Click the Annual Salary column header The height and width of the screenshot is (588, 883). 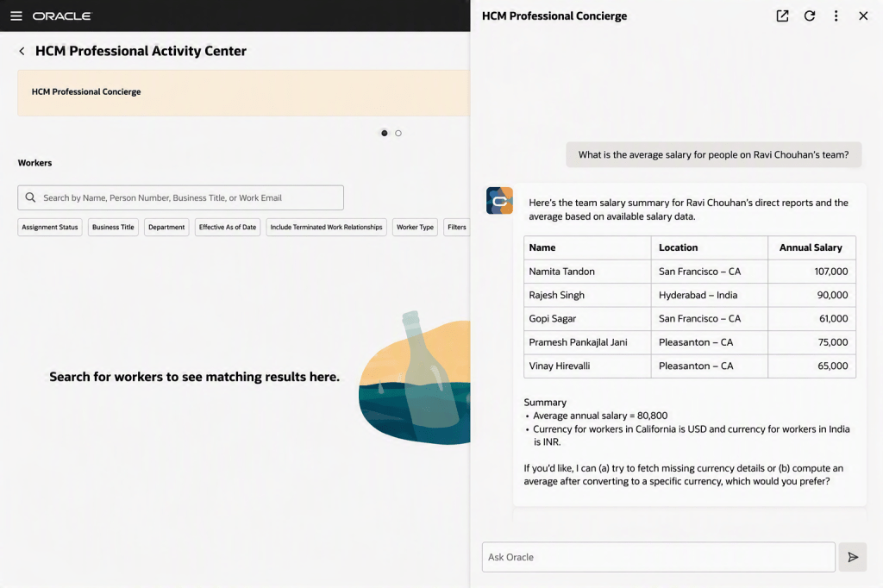click(811, 247)
